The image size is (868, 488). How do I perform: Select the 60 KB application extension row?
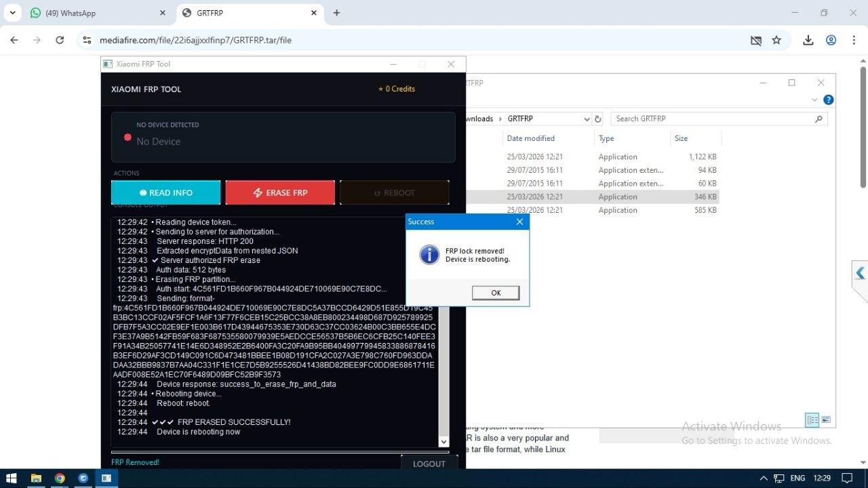[x=593, y=183]
